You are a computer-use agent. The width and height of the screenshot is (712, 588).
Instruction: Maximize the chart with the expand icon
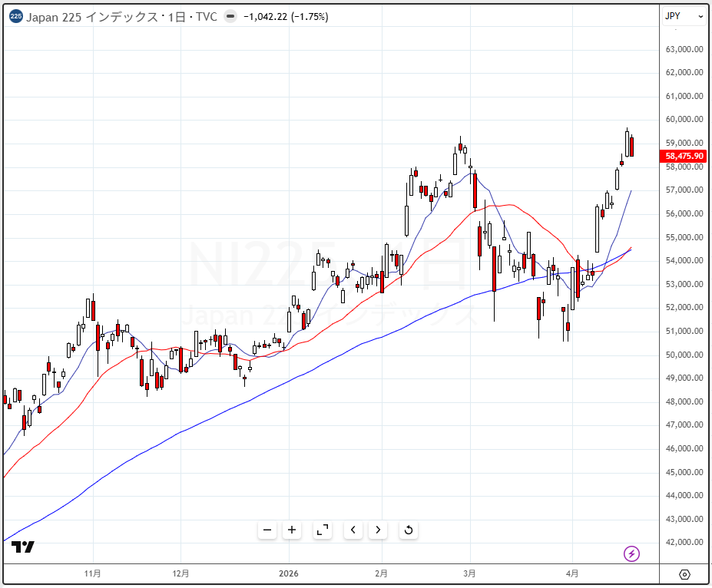pos(323,530)
